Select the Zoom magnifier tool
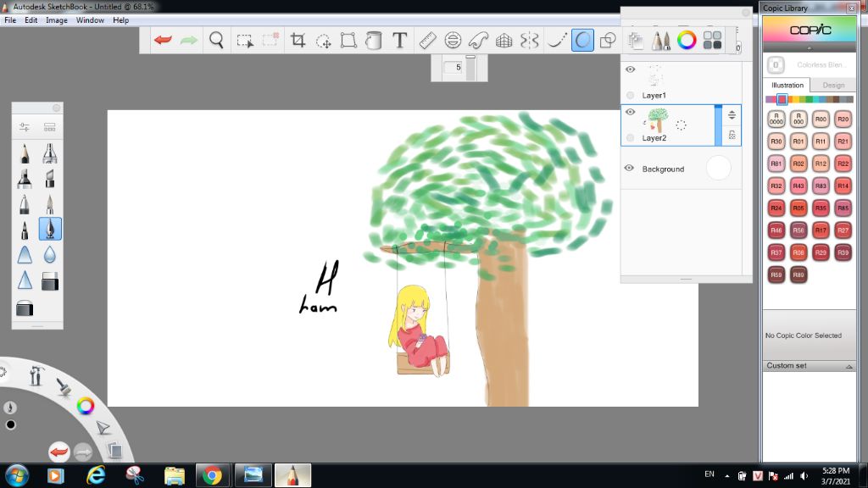Image resolution: width=868 pixels, height=488 pixels. coord(216,40)
